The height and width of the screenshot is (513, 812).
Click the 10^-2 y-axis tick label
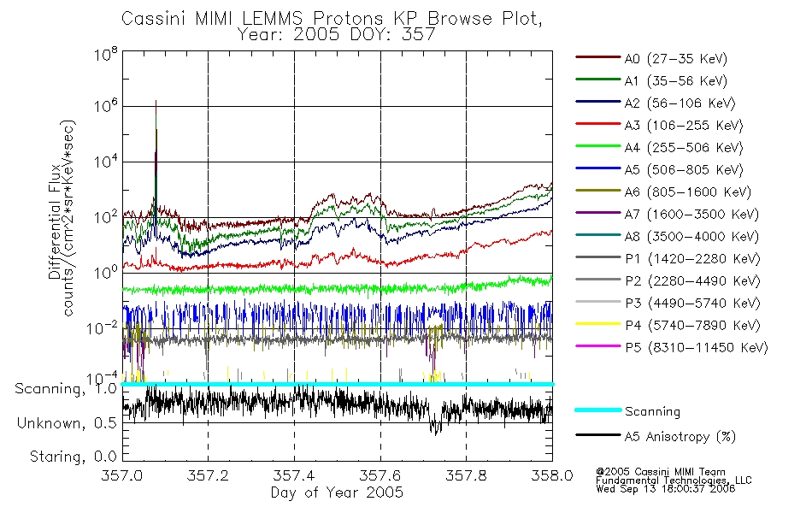coord(103,328)
